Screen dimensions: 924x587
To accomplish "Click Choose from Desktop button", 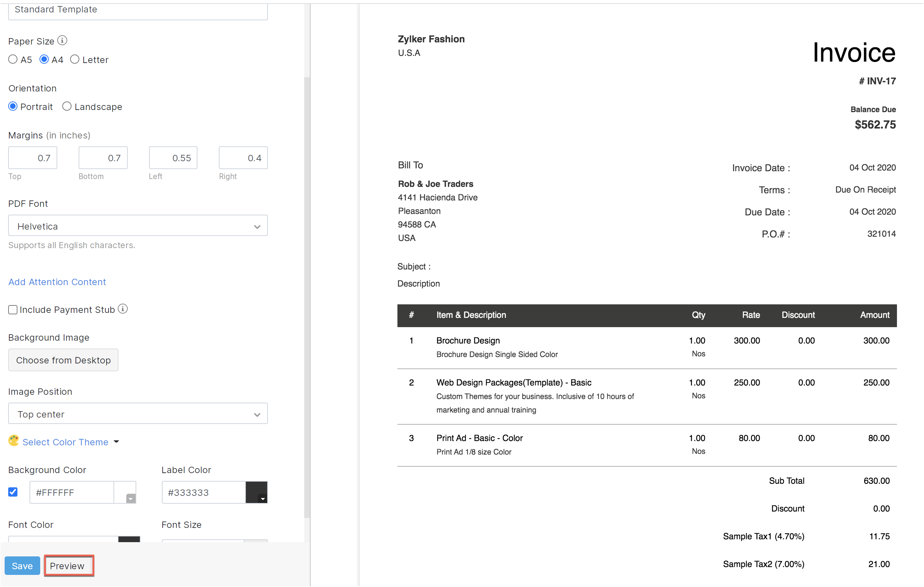I will pyautogui.click(x=63, y=360).
